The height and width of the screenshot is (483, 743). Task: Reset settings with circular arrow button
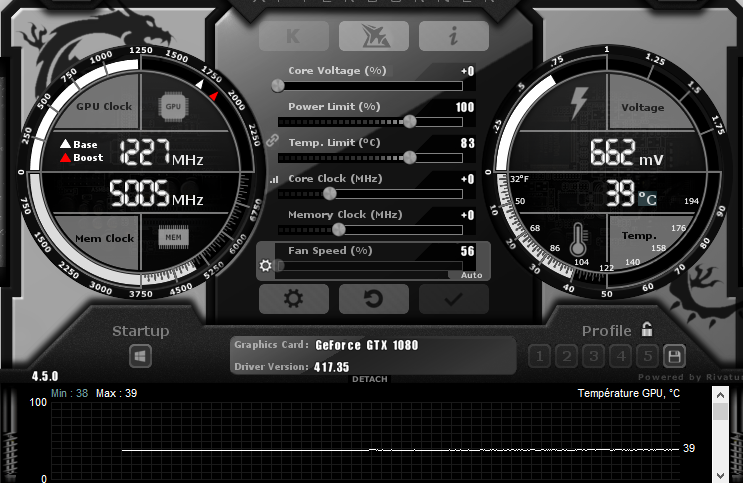(x=373, y=298)
